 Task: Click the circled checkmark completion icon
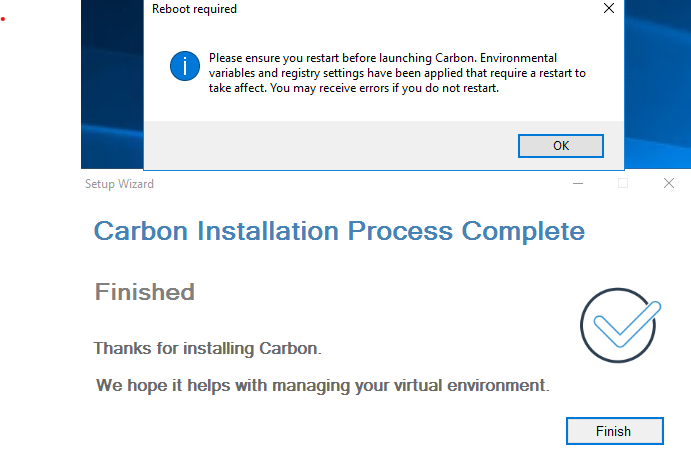point(620,325)
